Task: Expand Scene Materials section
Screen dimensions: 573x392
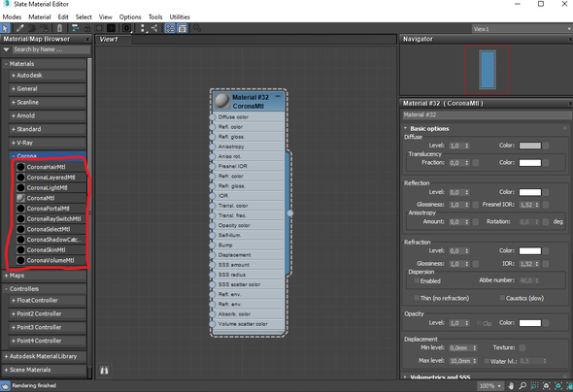Action: [45, 370]
